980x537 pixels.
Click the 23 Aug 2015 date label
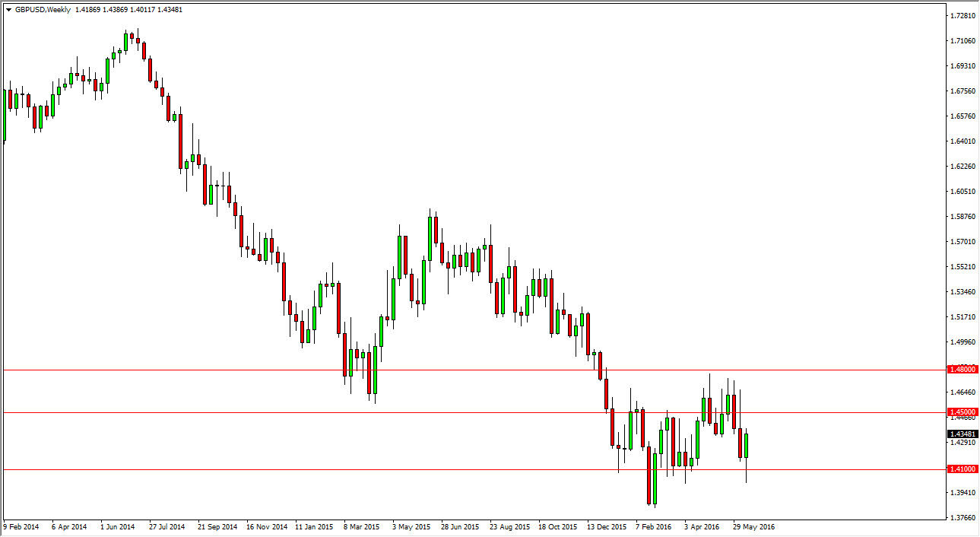[x=509, y=526]
